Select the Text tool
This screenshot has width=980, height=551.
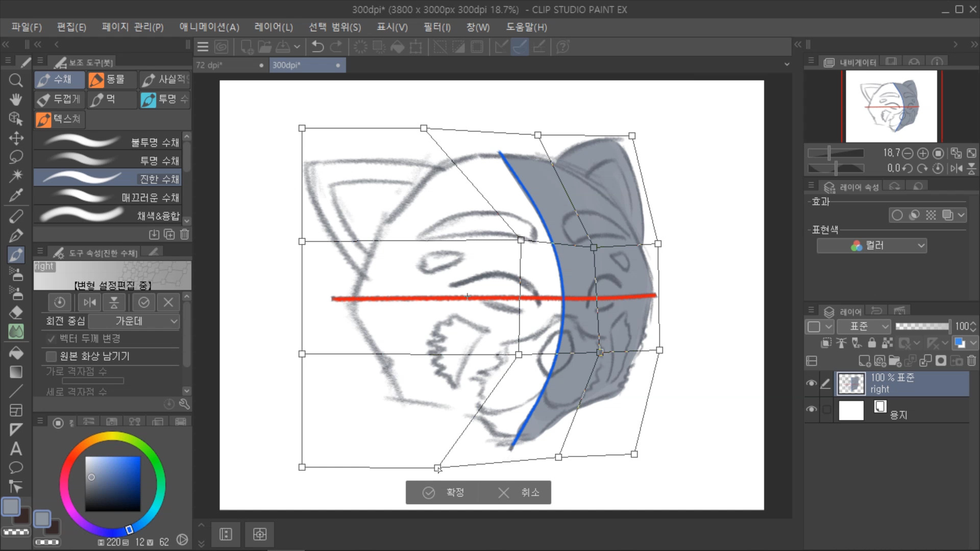[x=16, y=448]
